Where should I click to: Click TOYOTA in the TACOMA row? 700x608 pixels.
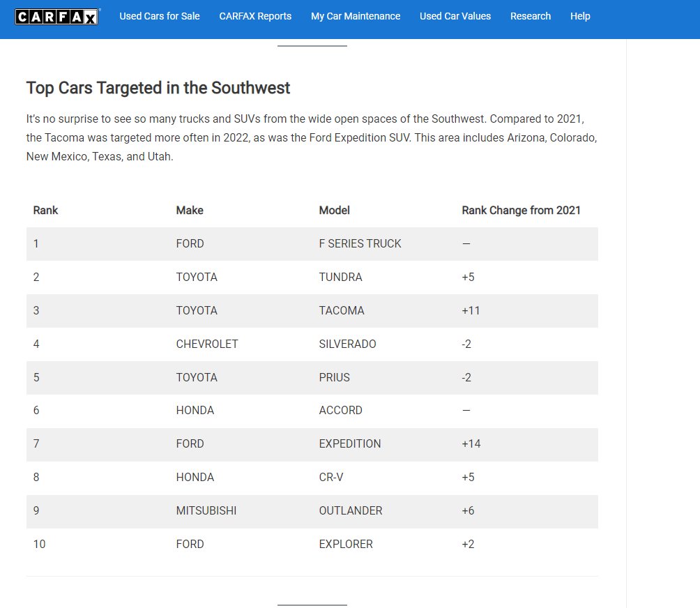point(197,311)
